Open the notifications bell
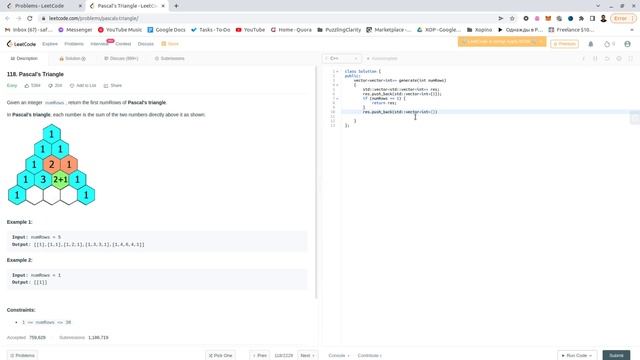Screen dimensions: 640x360 591,44
